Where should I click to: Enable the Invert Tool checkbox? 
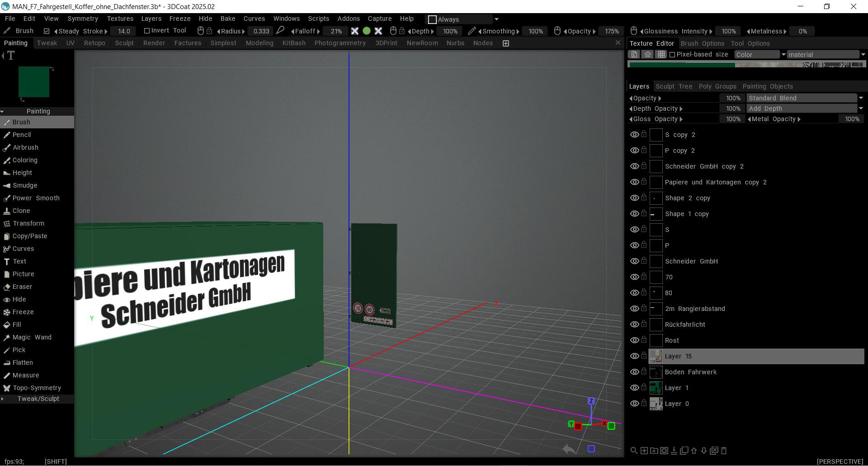click(x=146, y=31)
